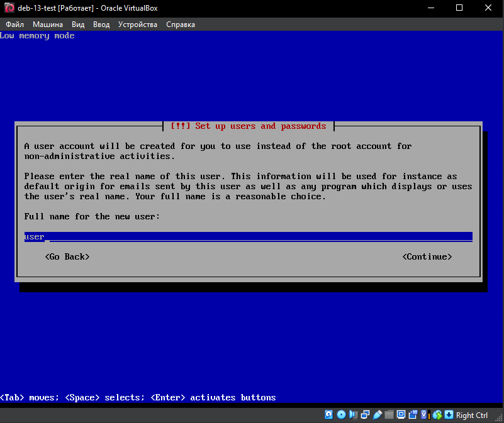504x423 pixels.
Task: Click the optical disc status icon
Action: pos(341,415)
